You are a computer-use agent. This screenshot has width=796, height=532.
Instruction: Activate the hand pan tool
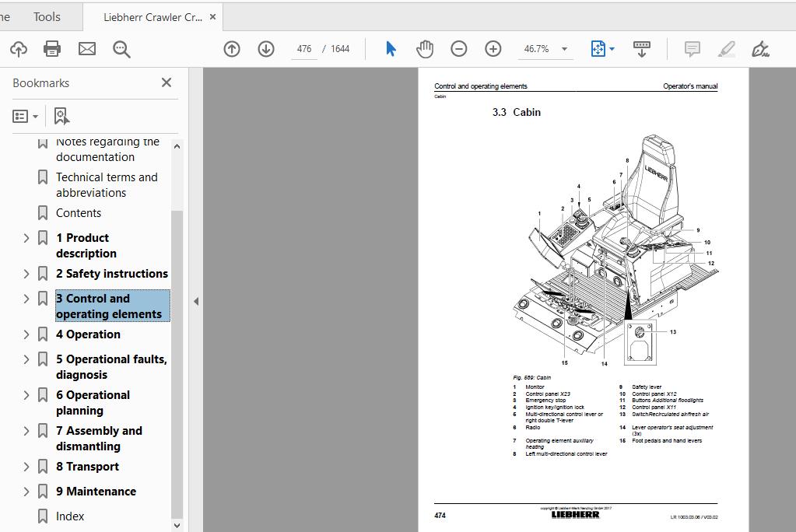pos(425,49)
